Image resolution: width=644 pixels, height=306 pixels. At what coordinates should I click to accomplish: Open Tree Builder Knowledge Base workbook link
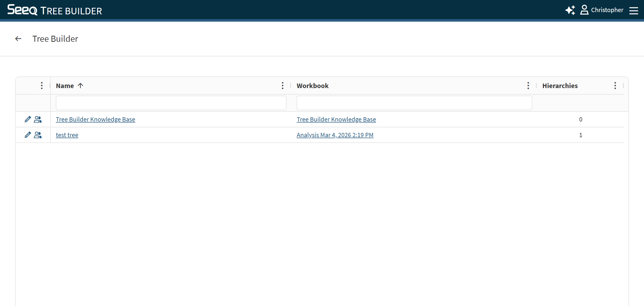[x=336, y=120]
